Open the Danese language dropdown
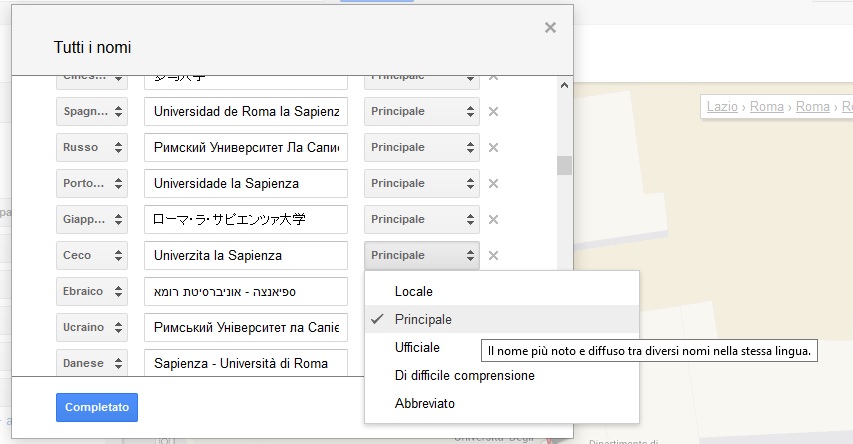This screenshot has width=853, height=444. 92,362
